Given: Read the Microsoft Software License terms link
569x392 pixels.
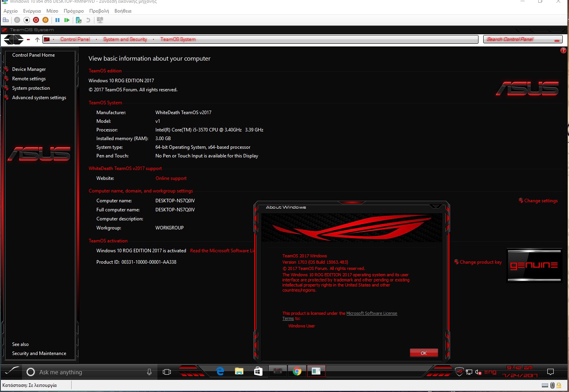Looking at the screenshot, I should coord(222,251).
